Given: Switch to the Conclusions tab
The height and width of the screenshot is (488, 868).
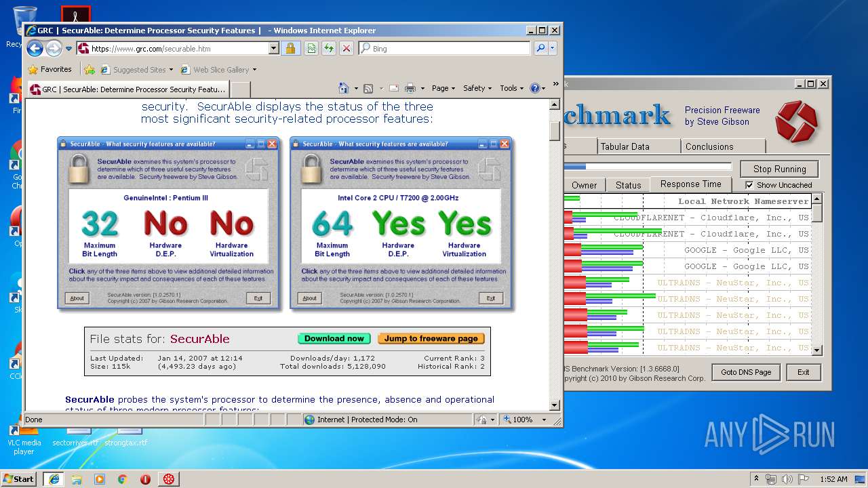Looking at the screenshot, I should click(x=723, y=146).
